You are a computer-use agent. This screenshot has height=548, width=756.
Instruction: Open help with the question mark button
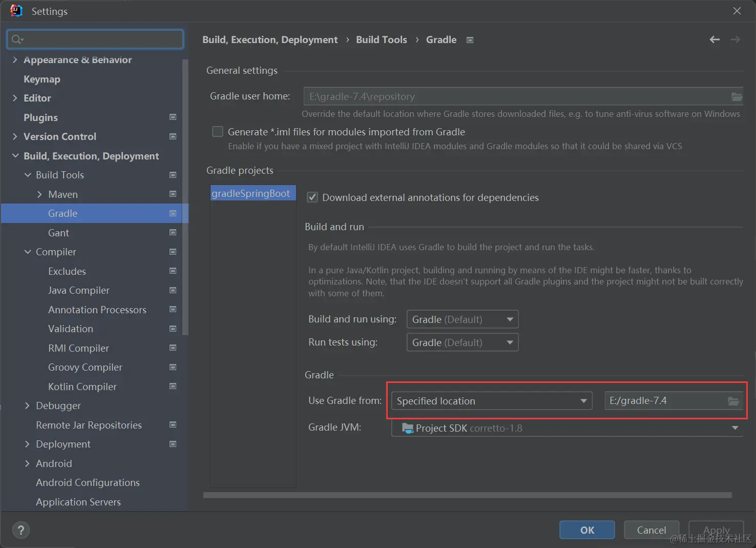(21, 530)
